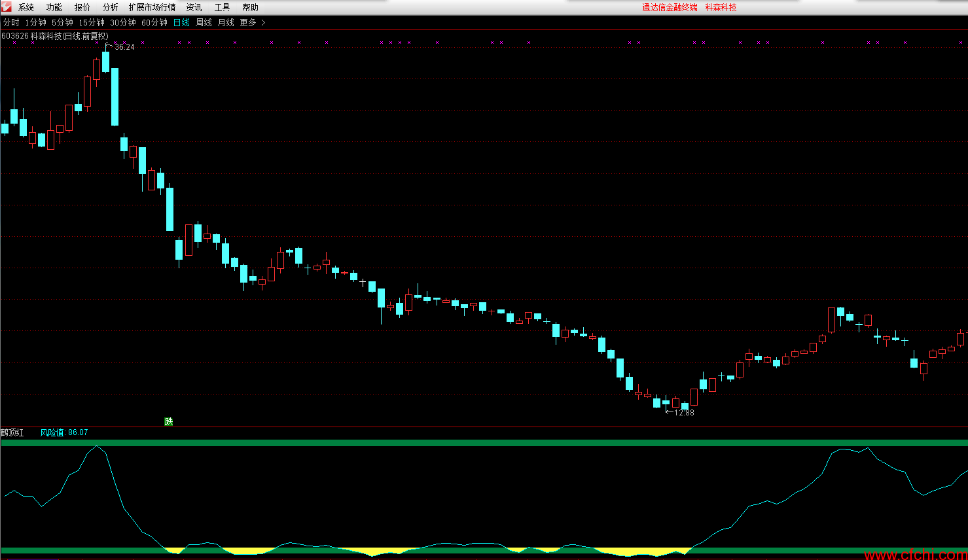The width and height of the screenshot is (968, 560).
Task: Click the 12.88 low price label
Action: click(x=684, y=413)
